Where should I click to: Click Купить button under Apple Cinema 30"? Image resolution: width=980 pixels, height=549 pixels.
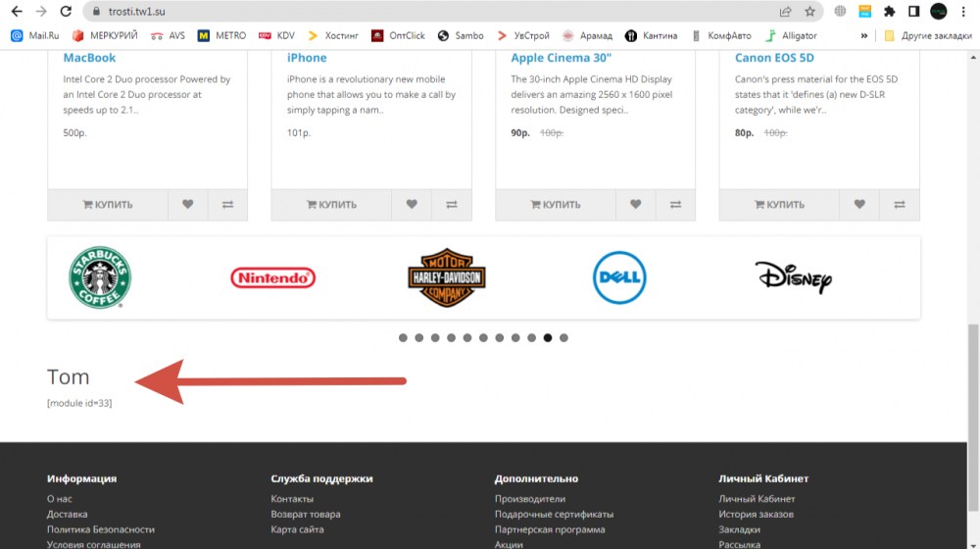556,205
